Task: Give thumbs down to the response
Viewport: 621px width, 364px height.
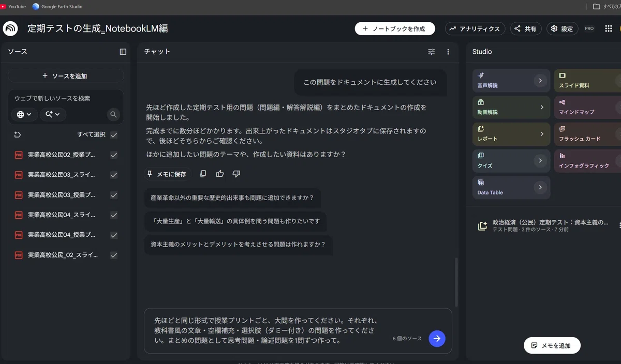Action: click(236, 174)
